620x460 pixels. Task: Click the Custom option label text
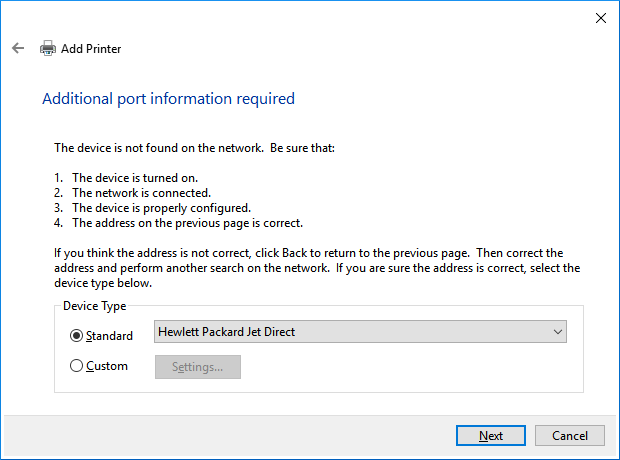click(x=107, y=366)
